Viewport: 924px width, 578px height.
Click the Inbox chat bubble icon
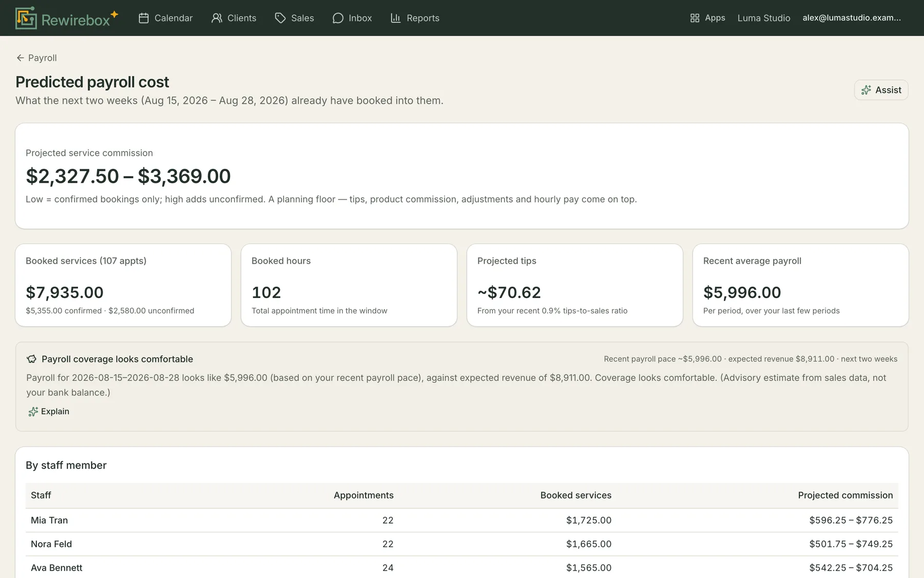pos(338,18)
